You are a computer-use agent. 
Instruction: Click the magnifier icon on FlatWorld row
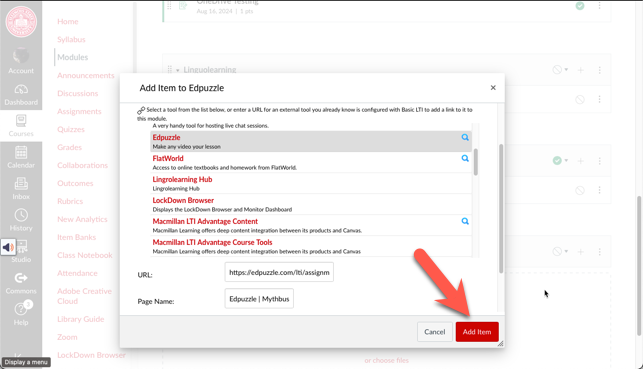point(465,158)
